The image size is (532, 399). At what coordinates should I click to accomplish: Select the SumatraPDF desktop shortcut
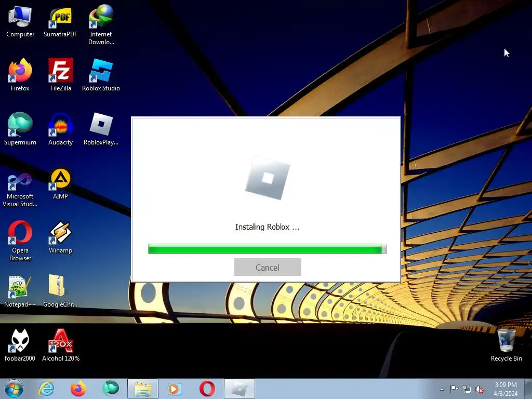pyautogui.click(x=60, y=21)
